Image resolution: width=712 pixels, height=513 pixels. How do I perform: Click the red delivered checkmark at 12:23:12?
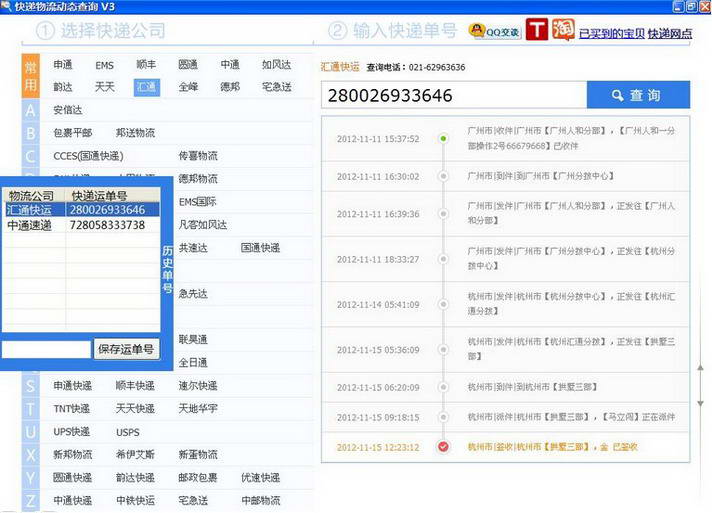click(x=443, y=447)
